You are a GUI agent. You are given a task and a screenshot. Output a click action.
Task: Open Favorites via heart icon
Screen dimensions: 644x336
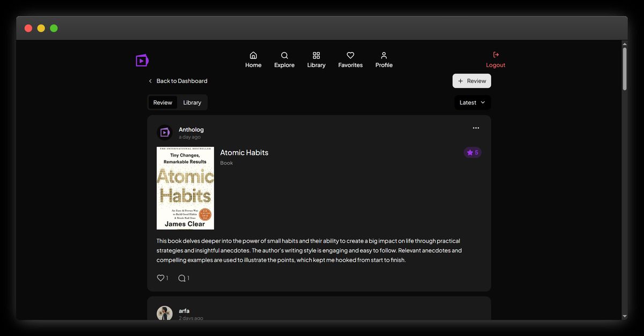click(x=350, y=56)
